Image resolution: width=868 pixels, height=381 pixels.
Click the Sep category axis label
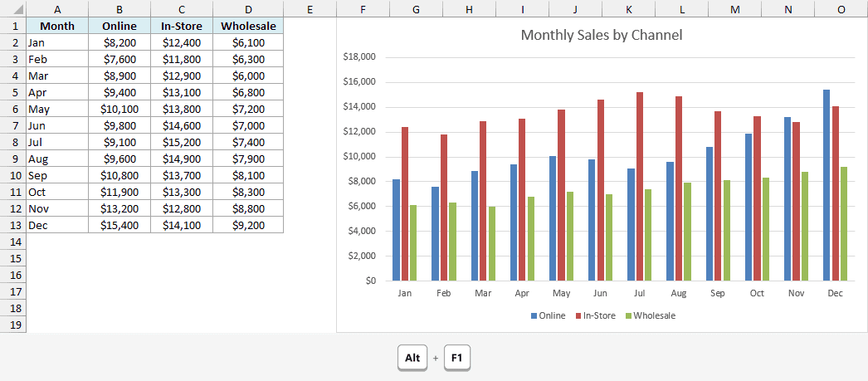tap(718, 294)
